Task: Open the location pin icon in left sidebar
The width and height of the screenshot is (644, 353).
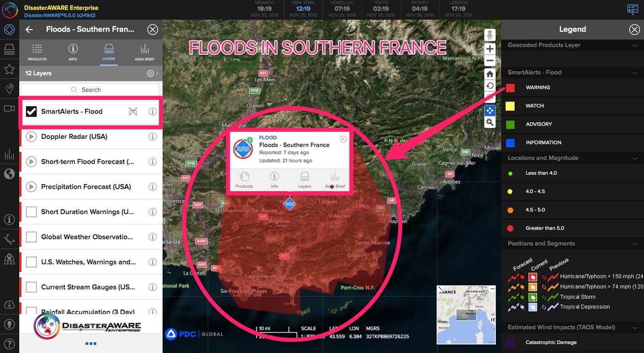Action: click(9, 89)
